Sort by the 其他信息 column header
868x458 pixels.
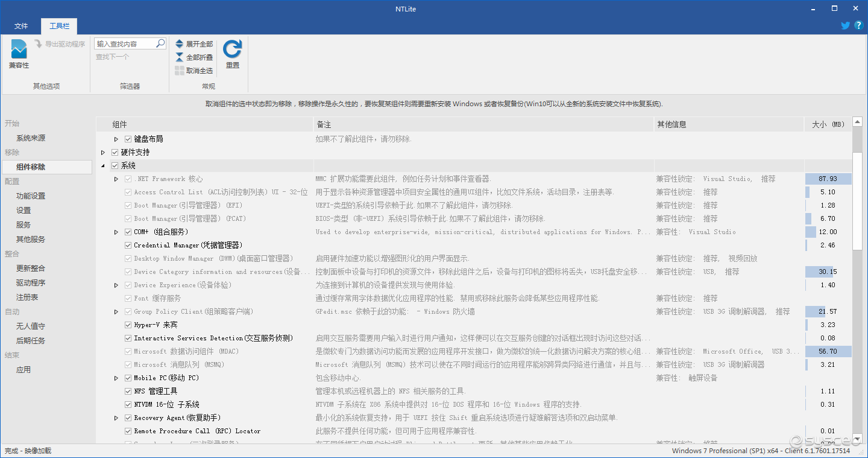[x=729, y=124]
